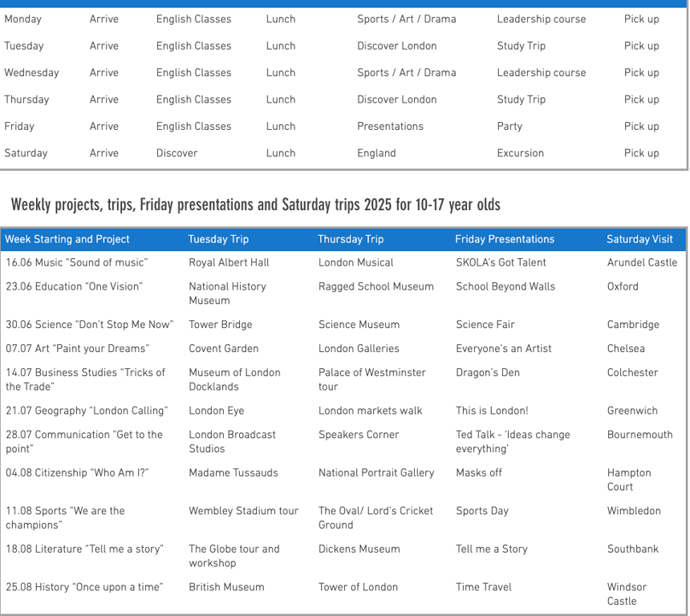Select the 'Wembley Stadium tour' cell
This screenshot has width=690, height=616.
243,511
